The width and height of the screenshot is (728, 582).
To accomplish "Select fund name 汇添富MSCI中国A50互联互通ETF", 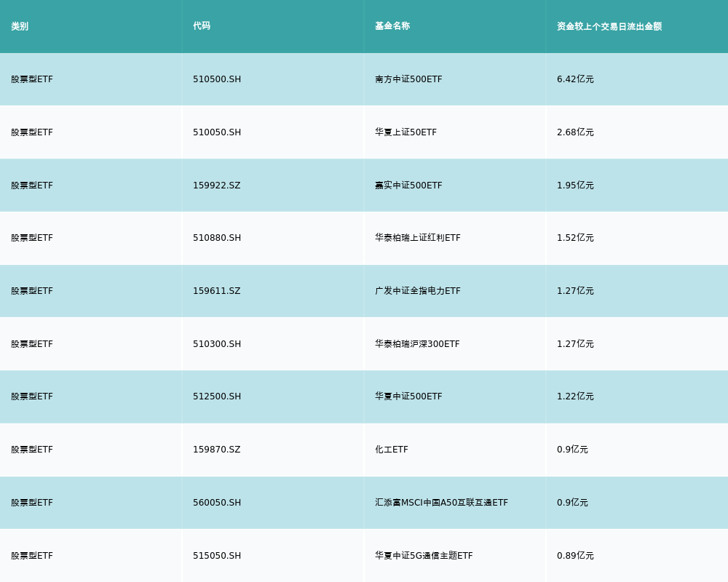I will [x=442, y=503].
